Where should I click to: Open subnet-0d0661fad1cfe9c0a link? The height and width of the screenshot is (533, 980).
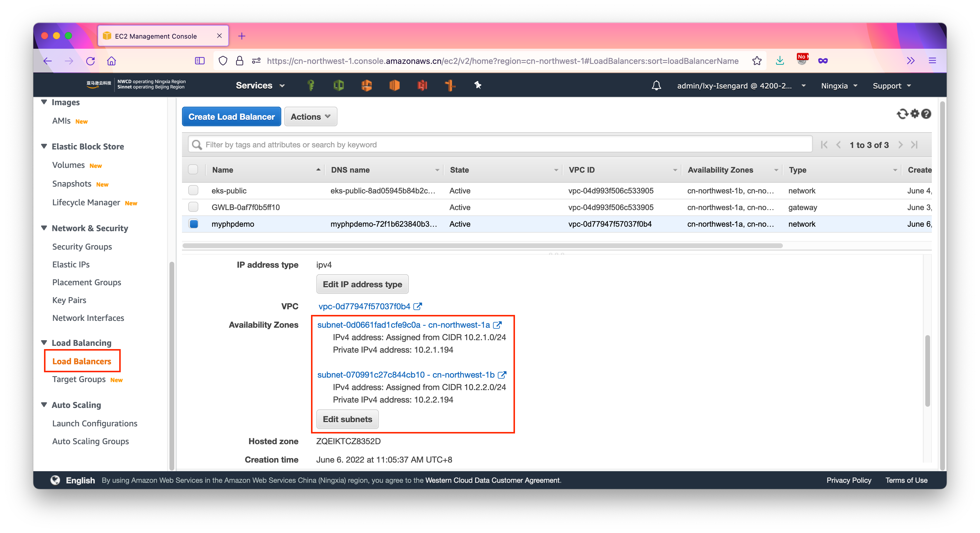coord(403,325)
